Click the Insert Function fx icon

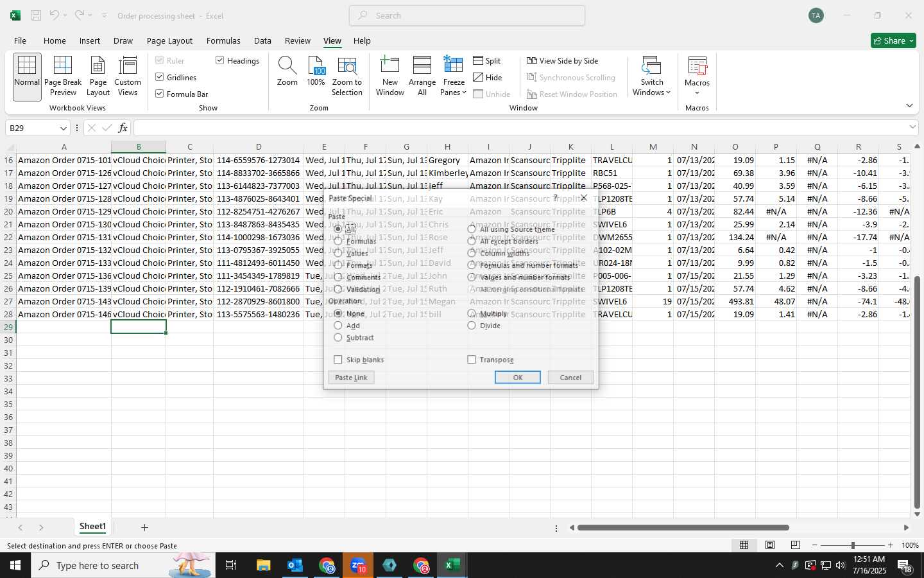(x=123, y=128)
